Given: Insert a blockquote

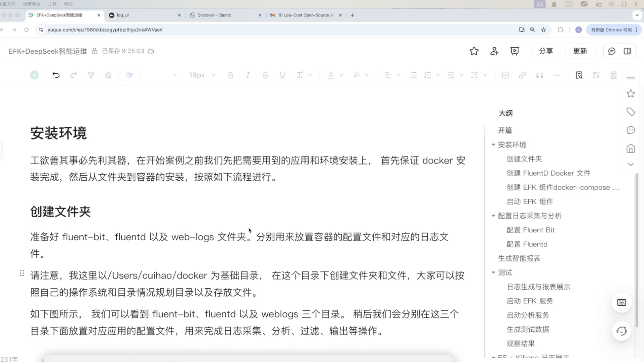Looking at the screenshot, I should coord(539,75).
